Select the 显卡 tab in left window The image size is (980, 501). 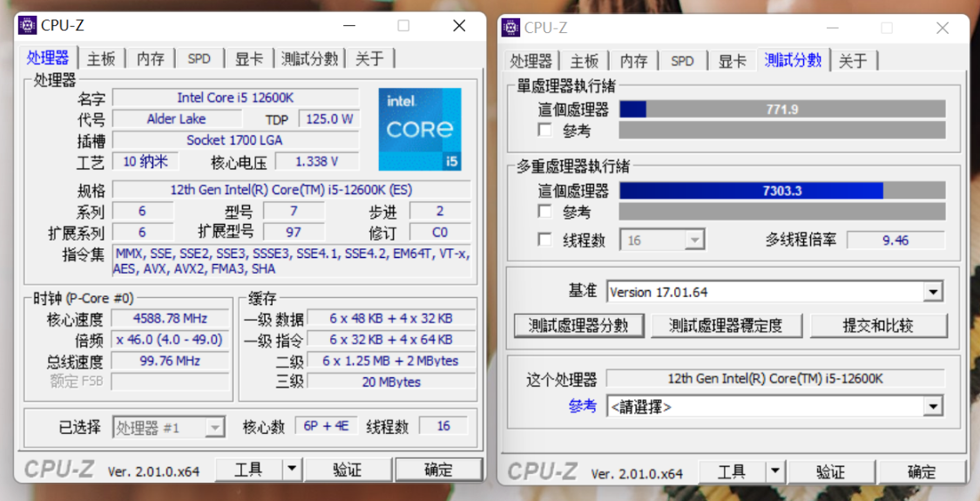[x=249, y=58]
